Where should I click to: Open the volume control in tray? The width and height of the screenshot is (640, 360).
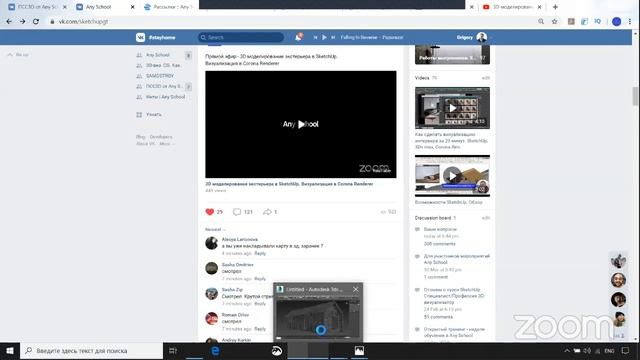point(587,351)
